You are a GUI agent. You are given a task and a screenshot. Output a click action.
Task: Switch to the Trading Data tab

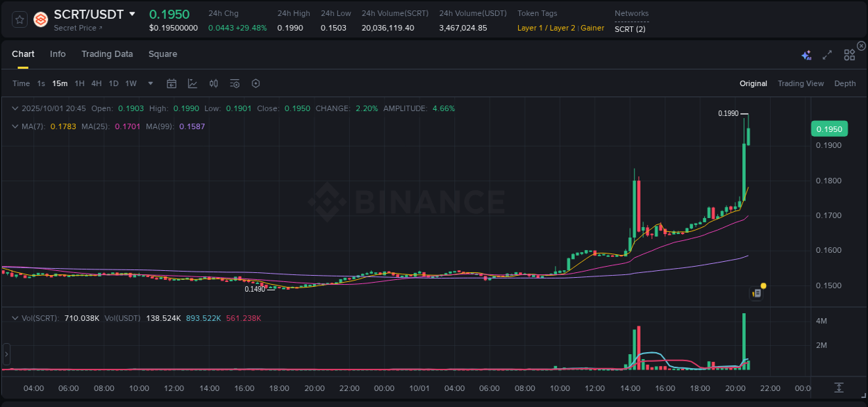[x=107, y=53]
